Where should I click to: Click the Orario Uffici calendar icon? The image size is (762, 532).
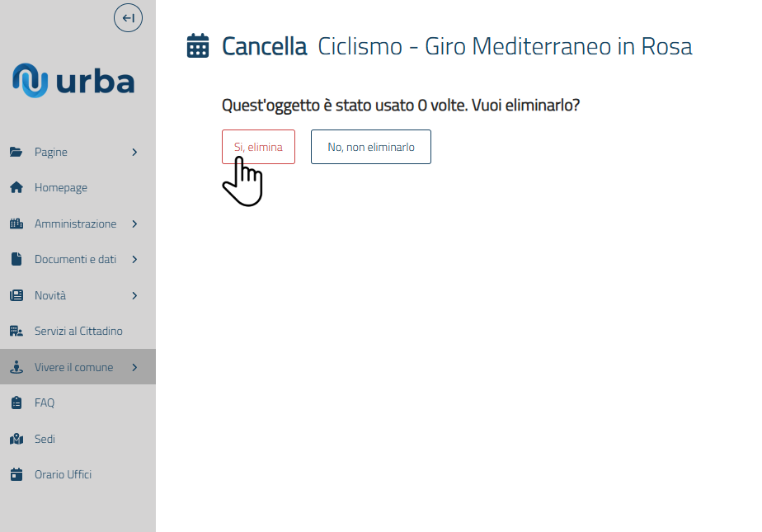16,474
